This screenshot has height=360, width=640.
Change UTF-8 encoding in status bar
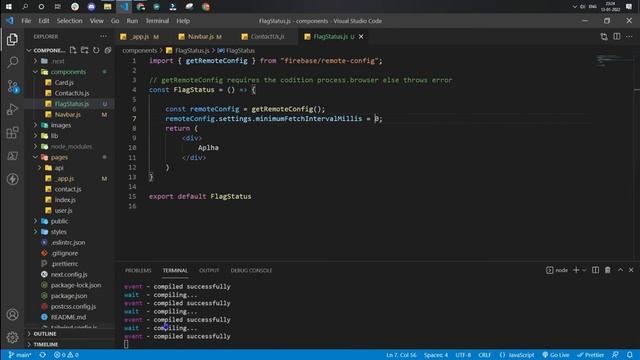[463, 355]
